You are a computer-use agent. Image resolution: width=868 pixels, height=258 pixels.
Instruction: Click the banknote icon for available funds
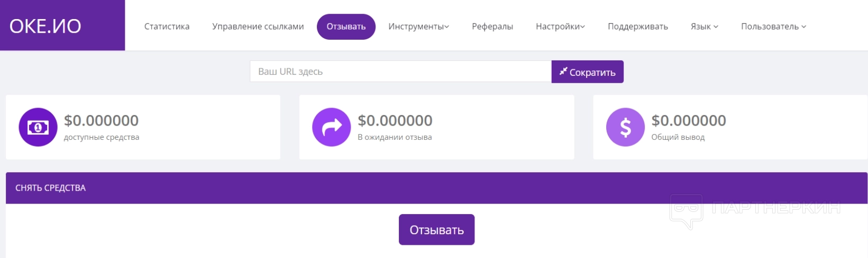click(38, 127)
